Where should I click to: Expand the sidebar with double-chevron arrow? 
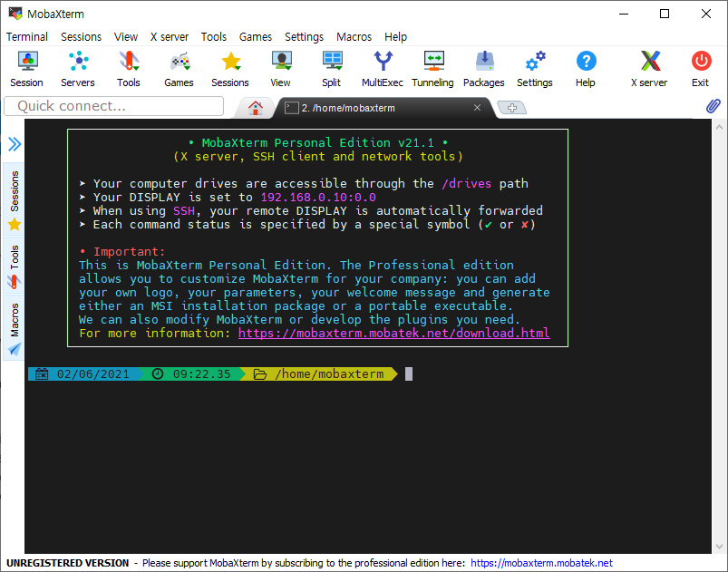[x=15, y=144]
